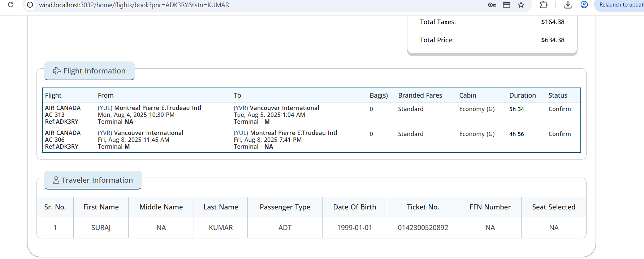644x259 pixels.
Task: Click the person icon beside Traveler Information
Action: point(56,180)
